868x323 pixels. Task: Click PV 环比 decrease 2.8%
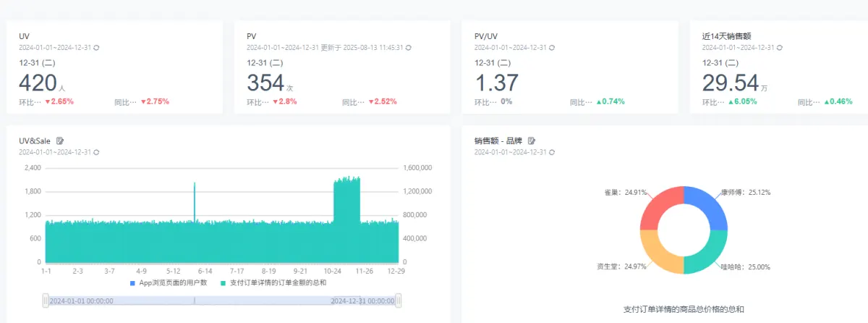[284, 101]
